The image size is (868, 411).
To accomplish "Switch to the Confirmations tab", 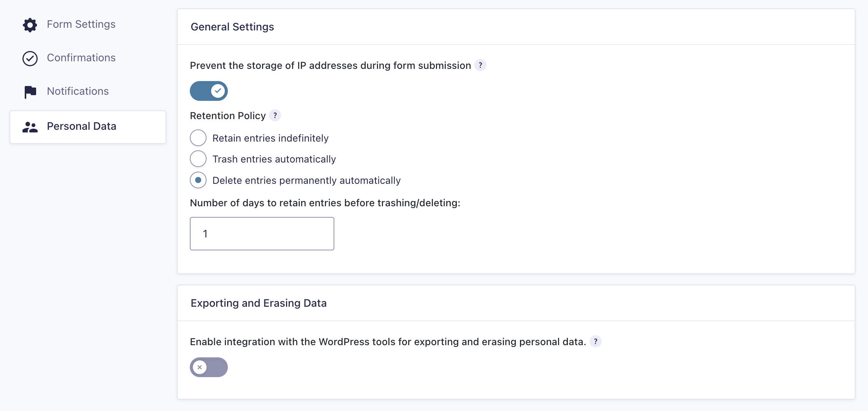I will click(x=81, y=58).
